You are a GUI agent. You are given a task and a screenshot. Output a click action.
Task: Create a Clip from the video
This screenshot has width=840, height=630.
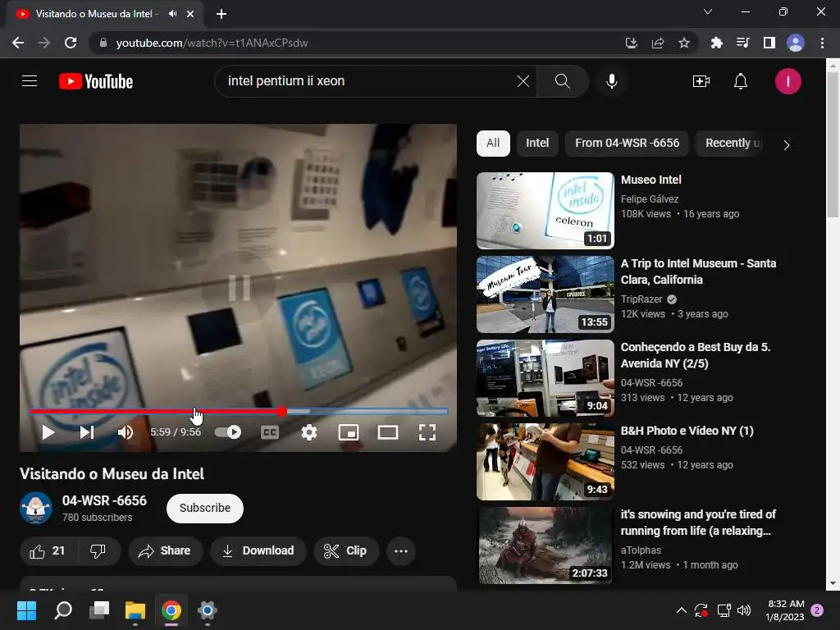point(346,550)
